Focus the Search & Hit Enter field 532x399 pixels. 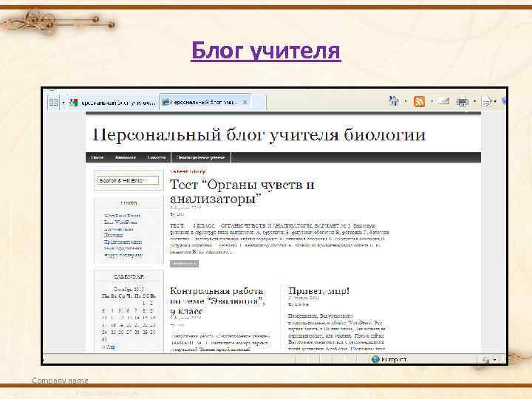click(x=128, y=180)
